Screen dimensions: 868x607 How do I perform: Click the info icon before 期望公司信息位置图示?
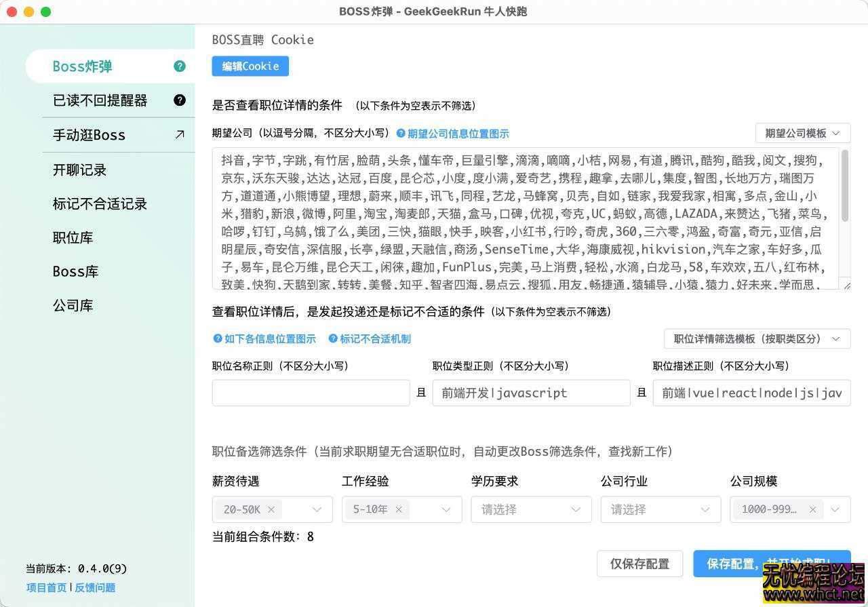(402, 134)
